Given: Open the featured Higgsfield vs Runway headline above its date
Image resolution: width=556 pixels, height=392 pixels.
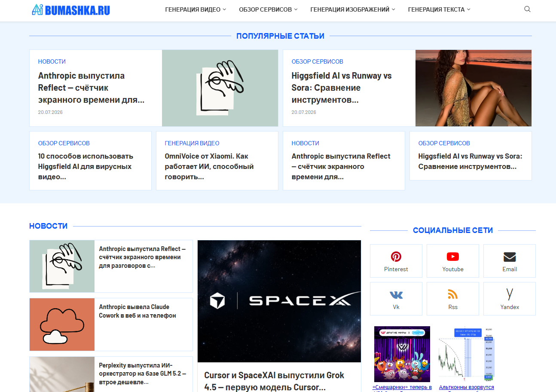Looking at the screenshot, I should pos(342,88).
